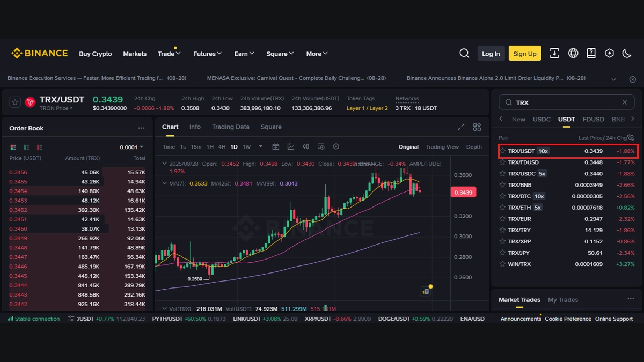Expand the Trade menu

point(169,54)
